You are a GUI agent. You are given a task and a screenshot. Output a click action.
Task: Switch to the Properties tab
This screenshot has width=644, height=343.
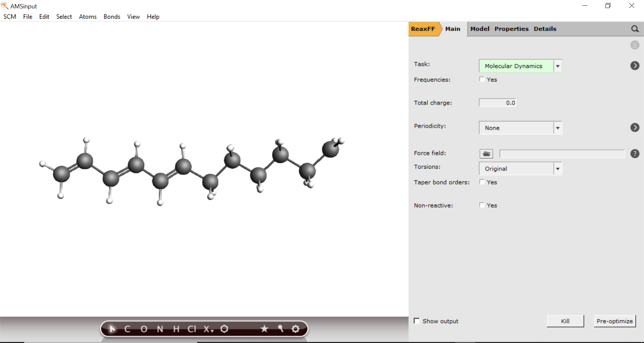511,29
